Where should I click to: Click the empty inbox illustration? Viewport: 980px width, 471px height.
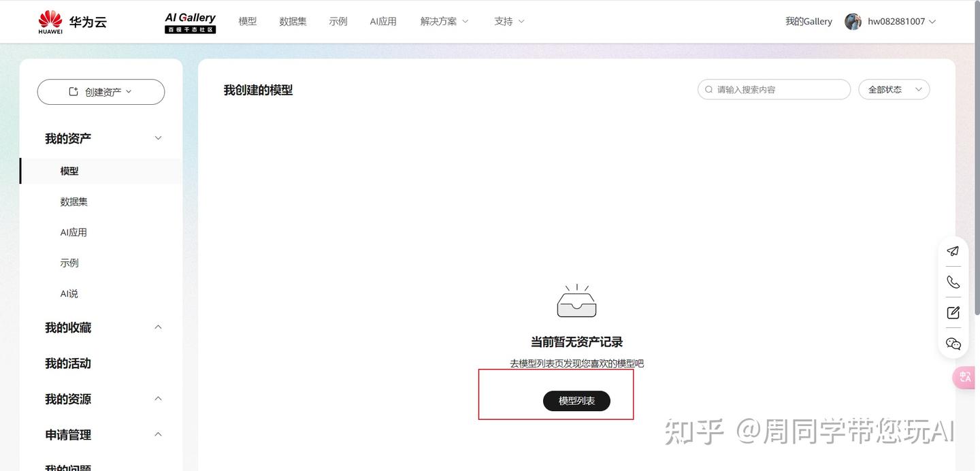pyautogui.click(x=576, y=301)
